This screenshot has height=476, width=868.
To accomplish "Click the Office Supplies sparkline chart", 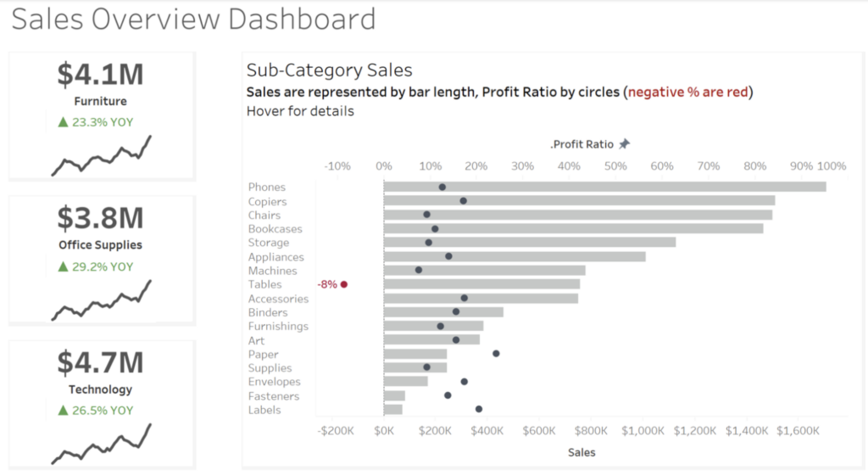I will click(x=102, y=300).
